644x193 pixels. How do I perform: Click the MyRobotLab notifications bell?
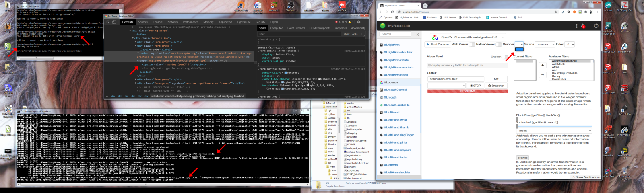583,26
